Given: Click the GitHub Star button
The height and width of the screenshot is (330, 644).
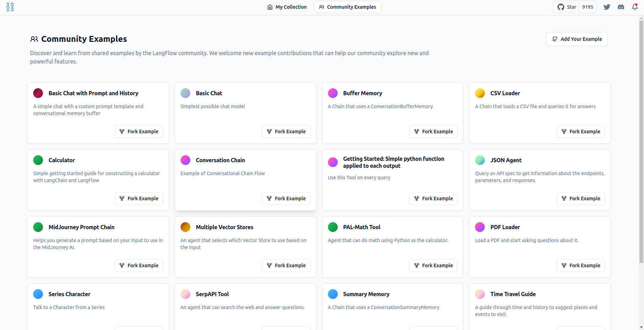Looking at the screenshot, I should [566, 7].
